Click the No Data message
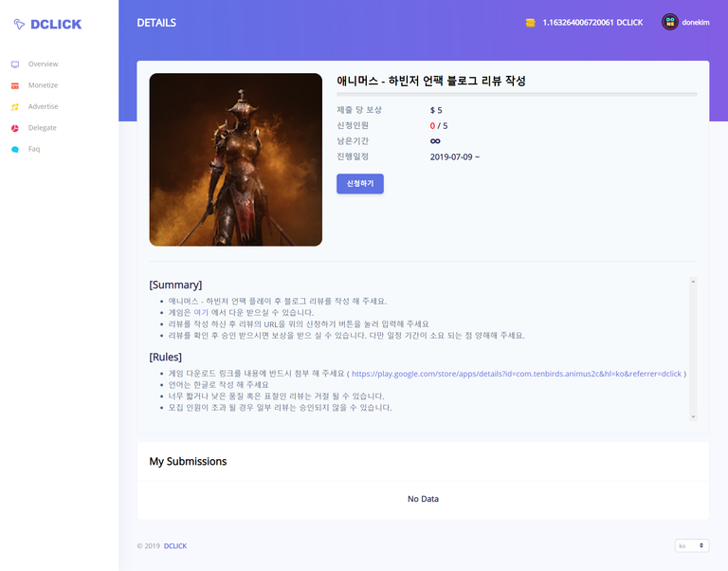The height and width of the screenshot is (571, 728). pyautogui.click(x=423, y=499)
